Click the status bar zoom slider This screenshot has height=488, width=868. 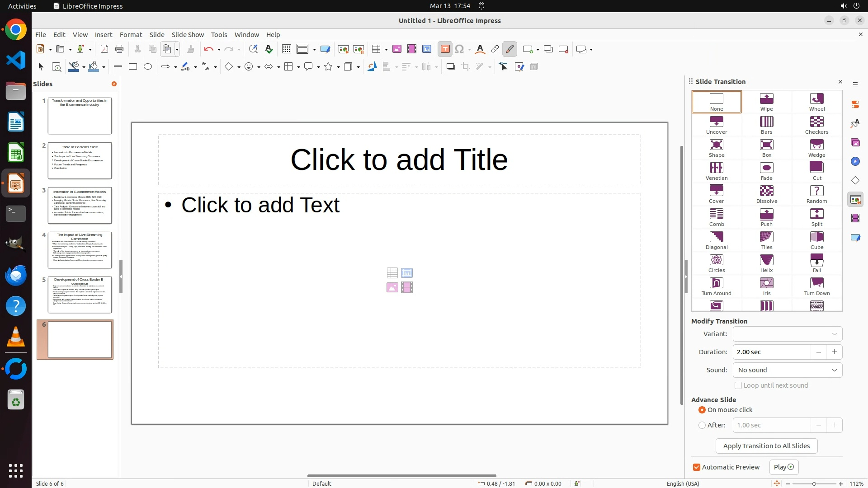pos(814,483)
